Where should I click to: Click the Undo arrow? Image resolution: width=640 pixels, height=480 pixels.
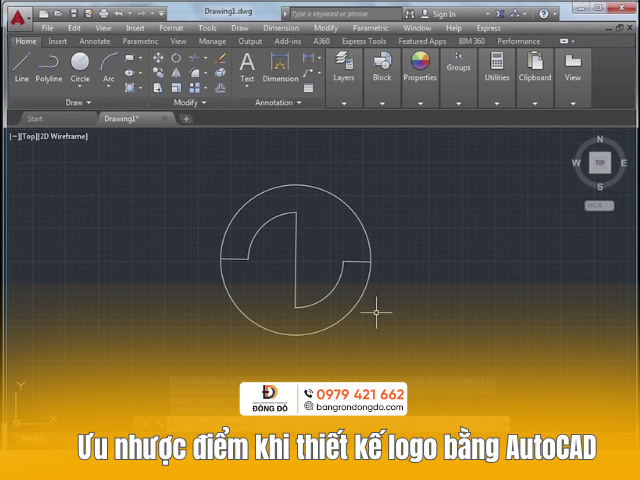tap(118, 14)
